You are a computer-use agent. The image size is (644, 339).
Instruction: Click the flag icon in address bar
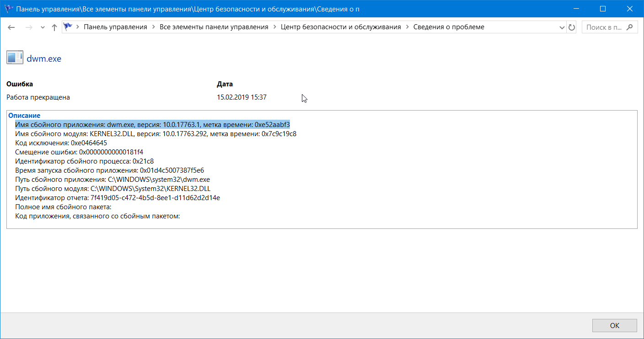[x=68, y=27]
